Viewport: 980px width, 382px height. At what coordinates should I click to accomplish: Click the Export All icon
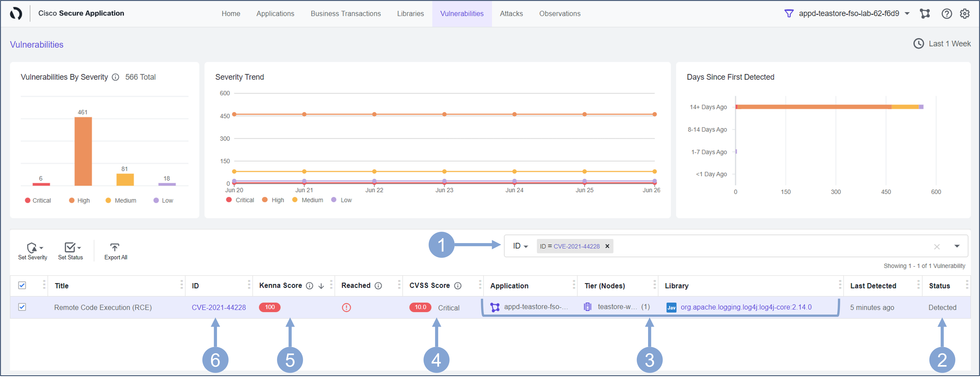(x=114, y=248)
